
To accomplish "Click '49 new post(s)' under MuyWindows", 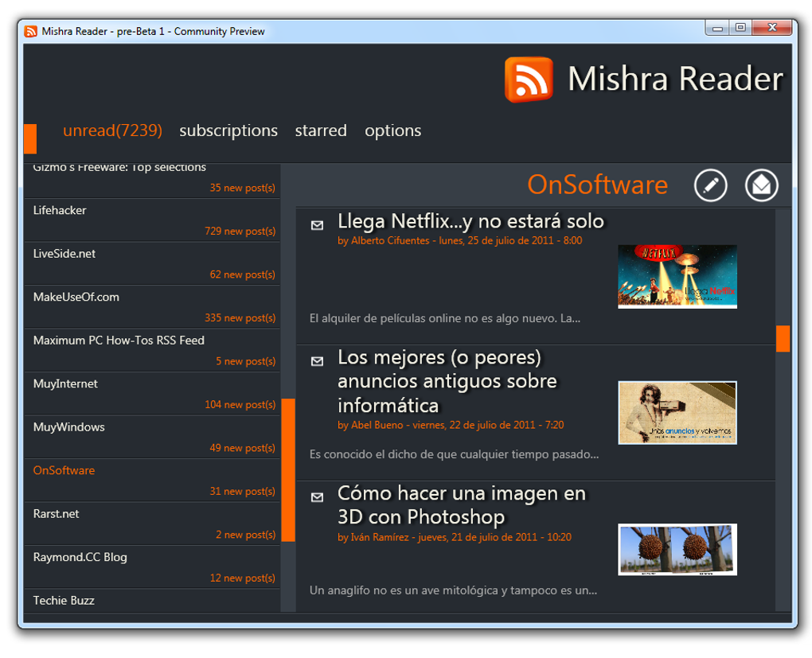I will [242, 448].
